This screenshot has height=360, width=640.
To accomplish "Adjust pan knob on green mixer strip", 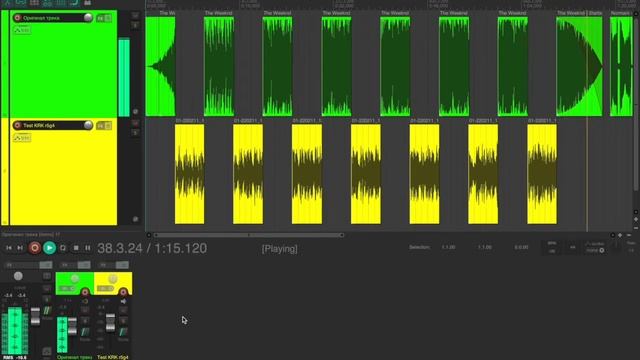I will pyautogui.click(x=75, y=279).
